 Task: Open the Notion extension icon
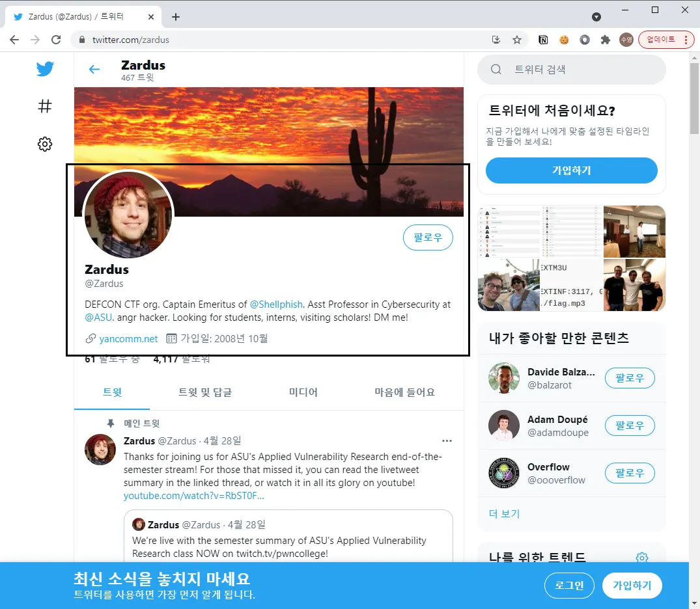coord(543,40)
